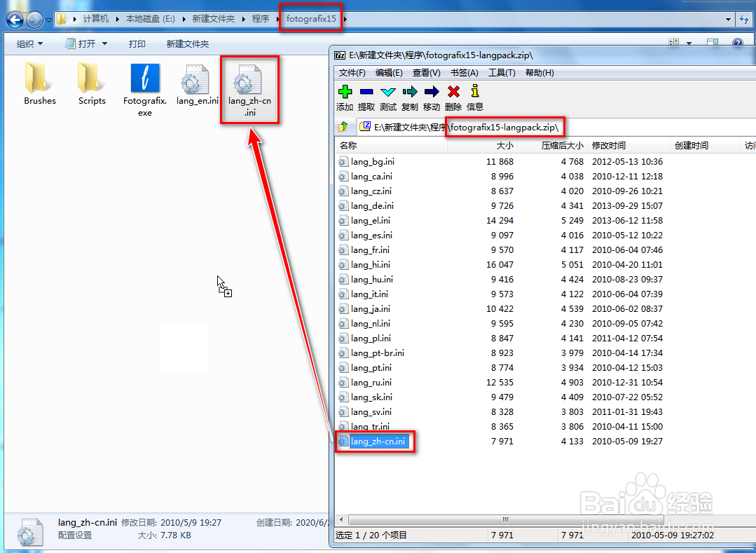Select lang_es.ini in the archive list
Screen dimensions: 756x553
371,235
